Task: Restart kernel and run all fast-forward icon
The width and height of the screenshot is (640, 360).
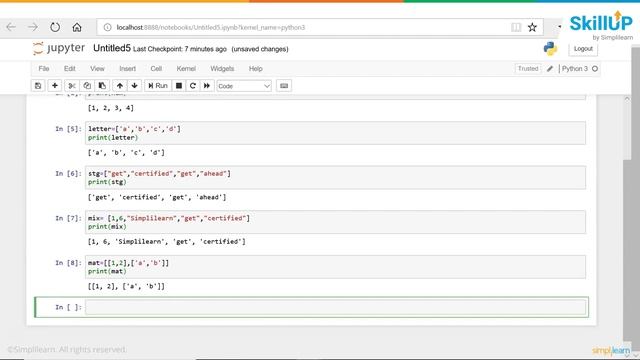Action: [x=207, y=86]
